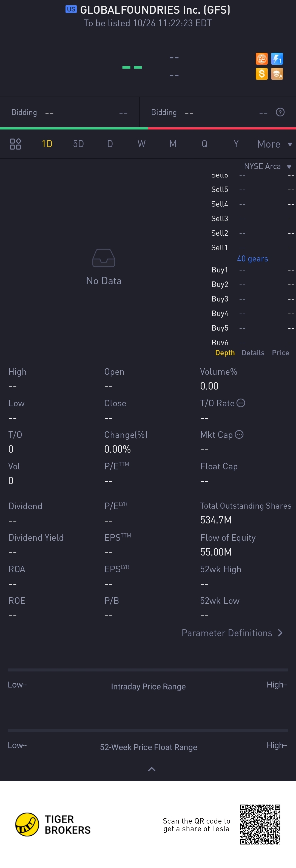Screen dimensions: 296x868
Task: Switch to the Details order book tab
Action: click(253, 353)
